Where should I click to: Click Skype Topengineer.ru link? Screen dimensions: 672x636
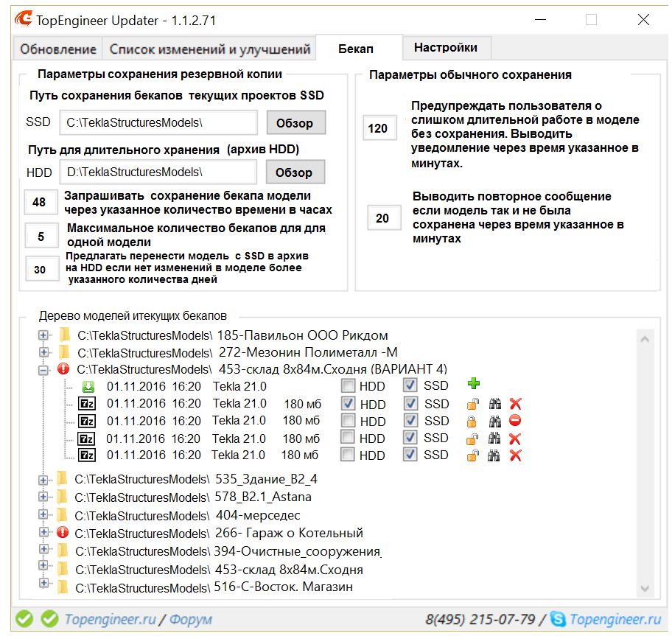click(x=615, y=619)
